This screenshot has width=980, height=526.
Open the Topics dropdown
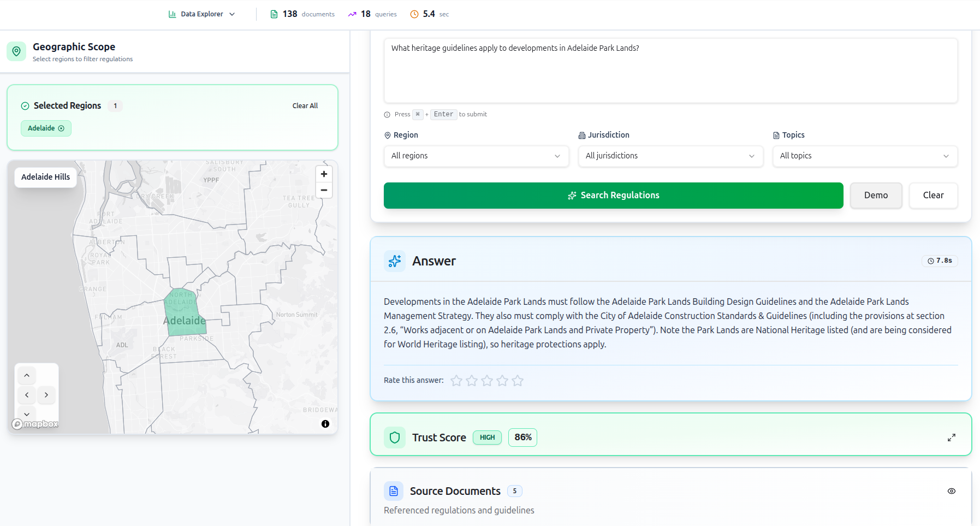(x=865, y=156)
